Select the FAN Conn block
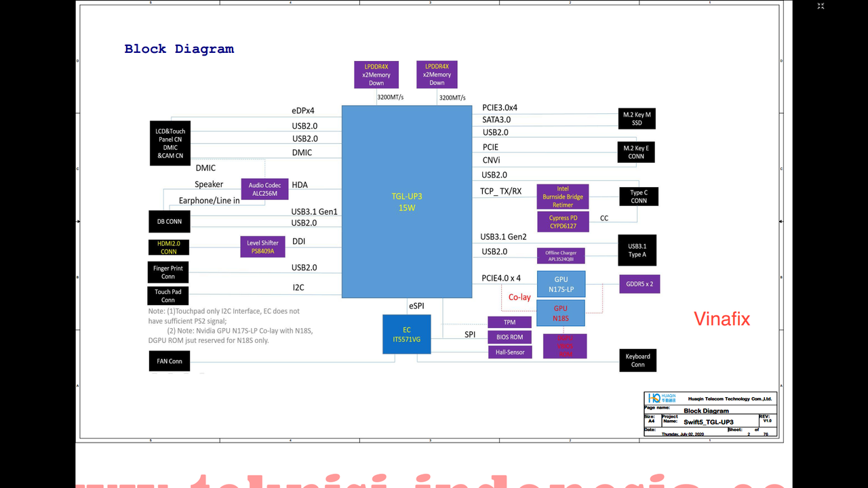This screenshot has height=488, width=868. click(170, 361)
